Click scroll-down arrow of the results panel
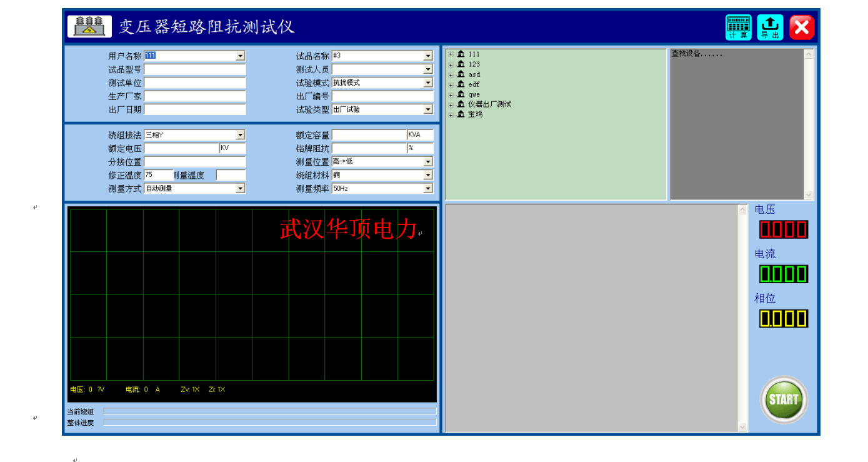The width and height of the screenshot is (868, 462). point(743,427)
